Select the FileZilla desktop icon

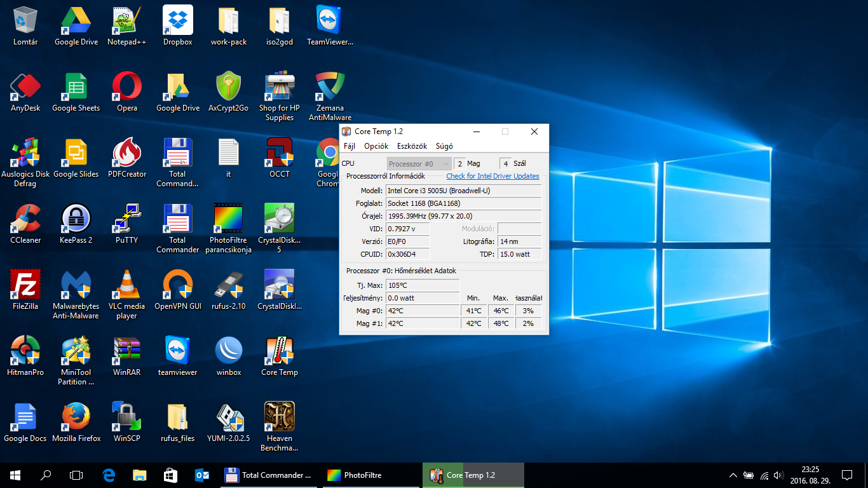25,285
